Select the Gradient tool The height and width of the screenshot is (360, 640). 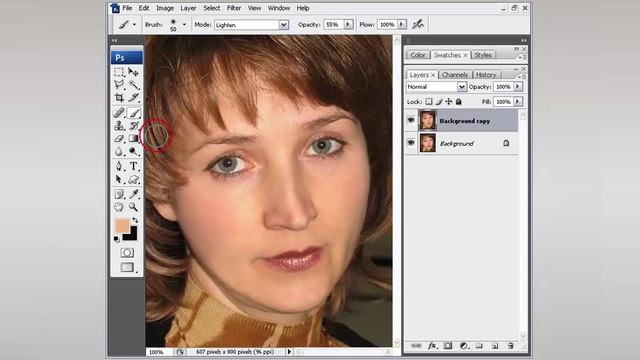(133, 138)
